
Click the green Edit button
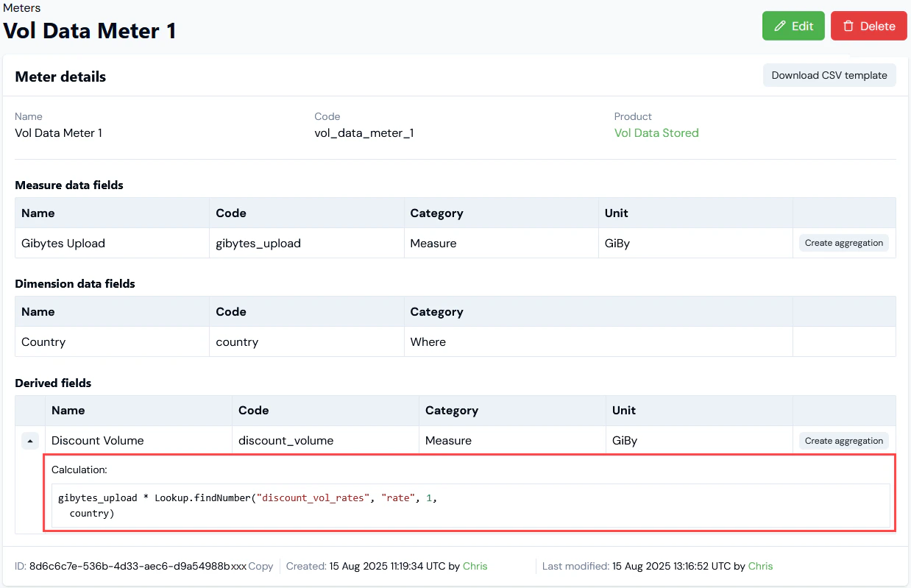tap(793, 26)
